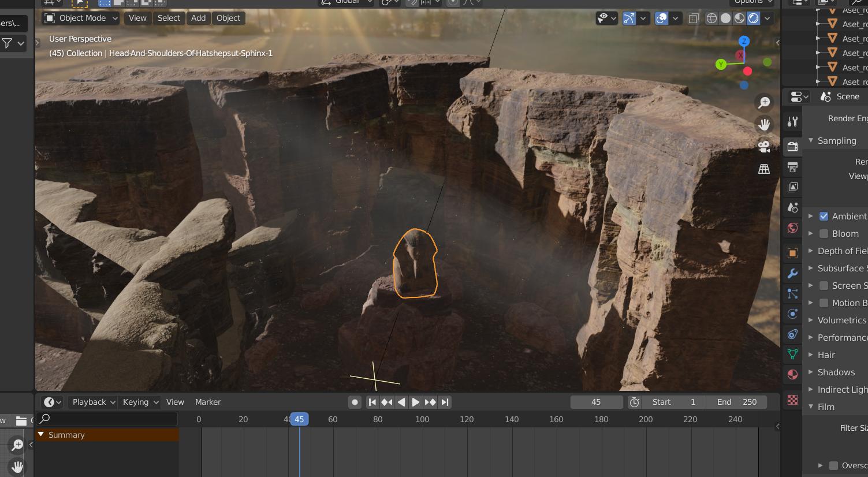Open the Texture properties checker icon
This screenshot has height=477, width=868.
(x=792, y=400)
